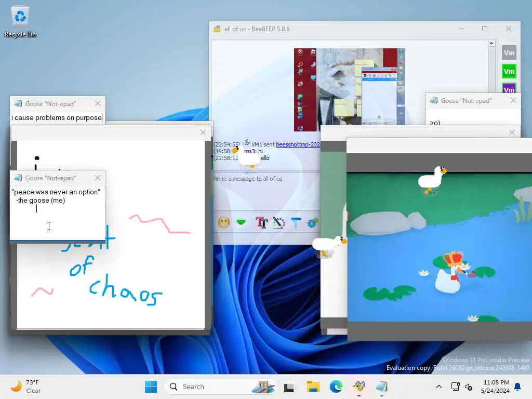Focus the 'Write a message to all of us' field
The image size is (532, 399).
tap(267, 192)
